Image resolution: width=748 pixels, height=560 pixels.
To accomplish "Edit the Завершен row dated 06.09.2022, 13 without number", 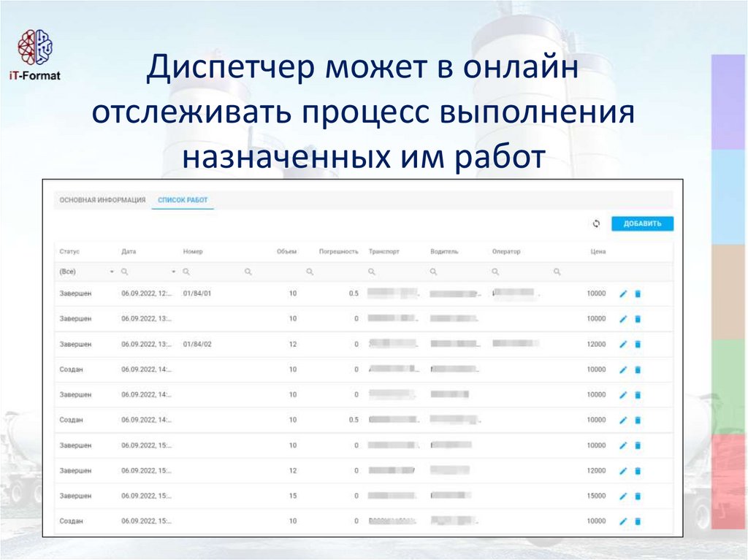I will point(623,319).
